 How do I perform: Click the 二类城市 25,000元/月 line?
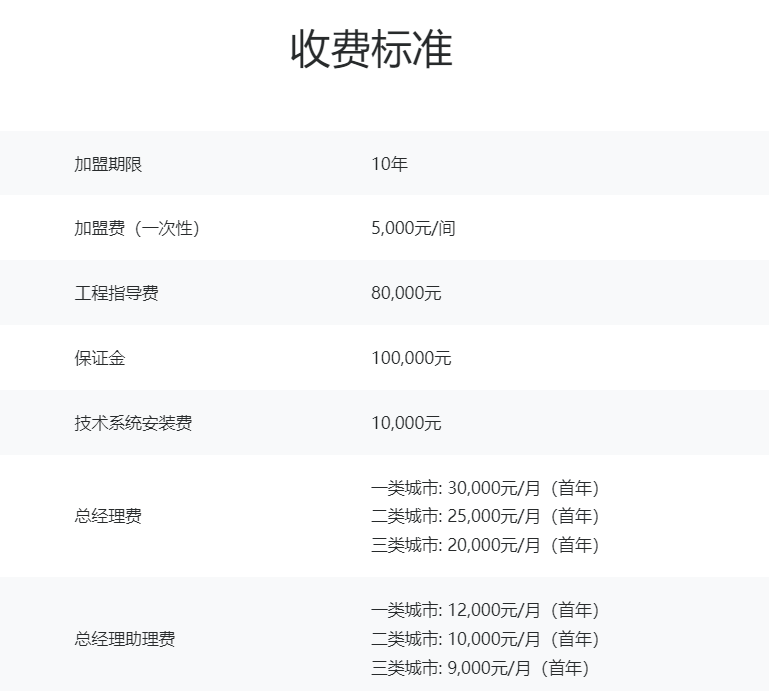pos(485,517)
